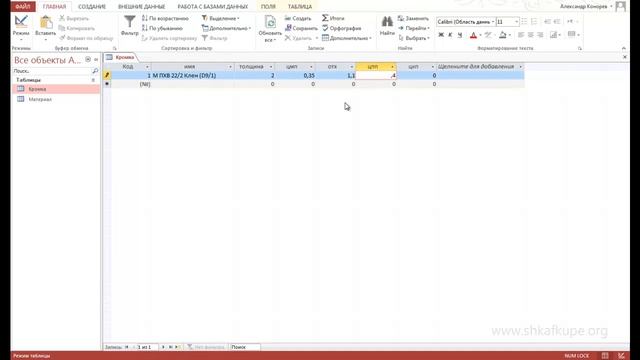640x360 pixels.
Task: Toggle bold Ж formatting
Action: click(441, 35)
